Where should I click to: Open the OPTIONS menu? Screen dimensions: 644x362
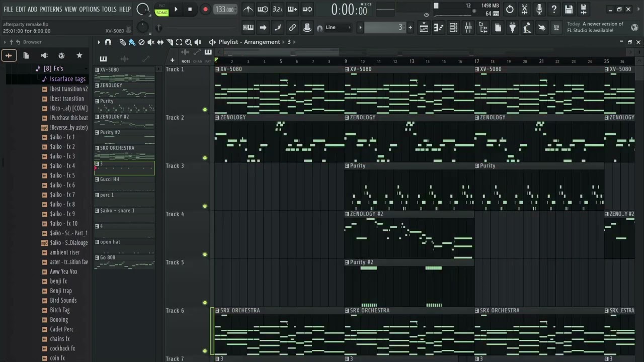point(89,9)
